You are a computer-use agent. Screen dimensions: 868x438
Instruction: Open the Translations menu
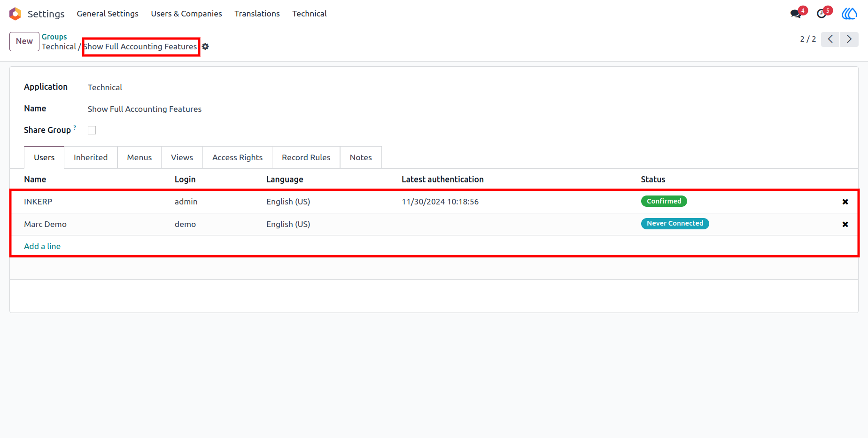point(257,14)
